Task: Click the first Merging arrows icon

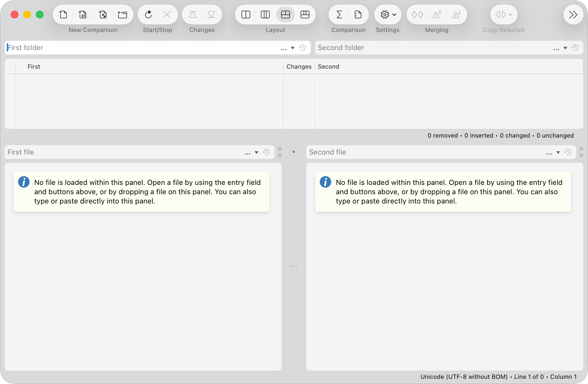Action: [x=417, y=14]
